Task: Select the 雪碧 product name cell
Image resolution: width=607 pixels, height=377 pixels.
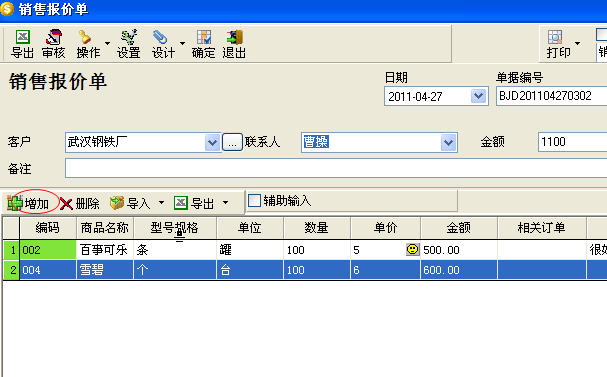Action: [105, 270]
